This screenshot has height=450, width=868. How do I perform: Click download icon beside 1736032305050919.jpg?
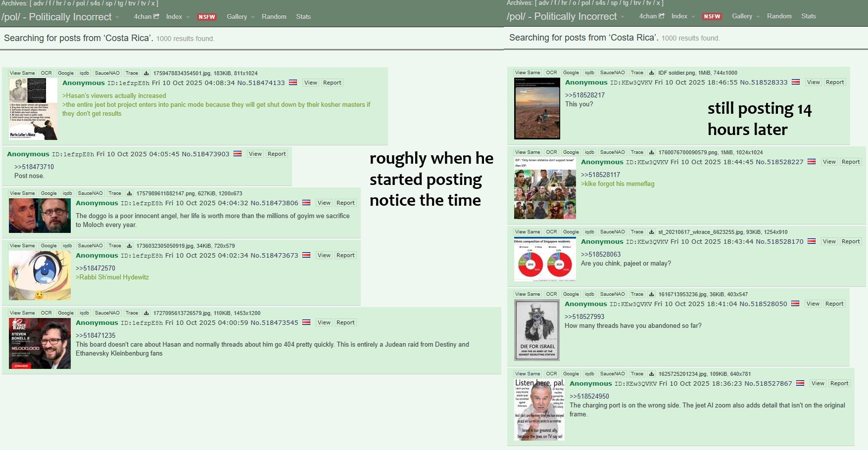129,246
